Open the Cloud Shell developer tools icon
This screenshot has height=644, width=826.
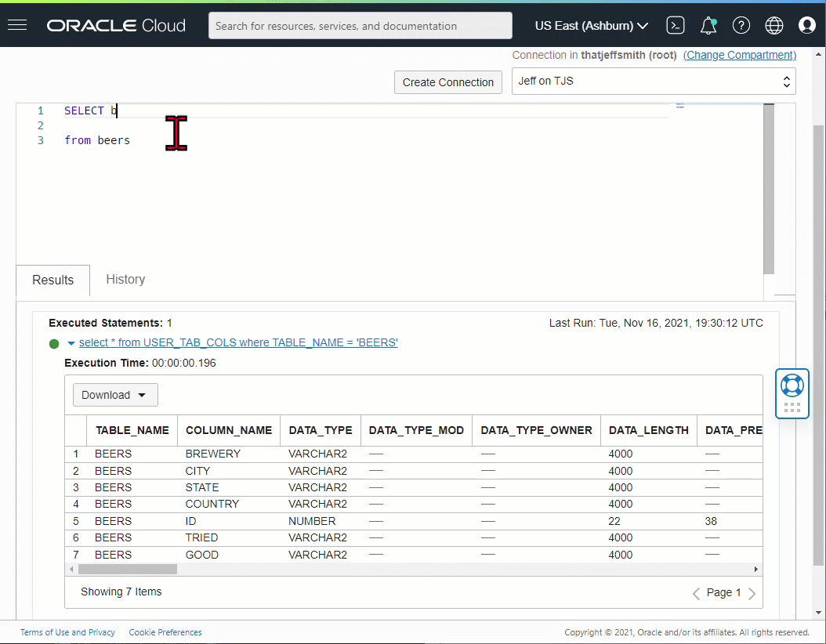pyautogui.click(x=676, y=25)
